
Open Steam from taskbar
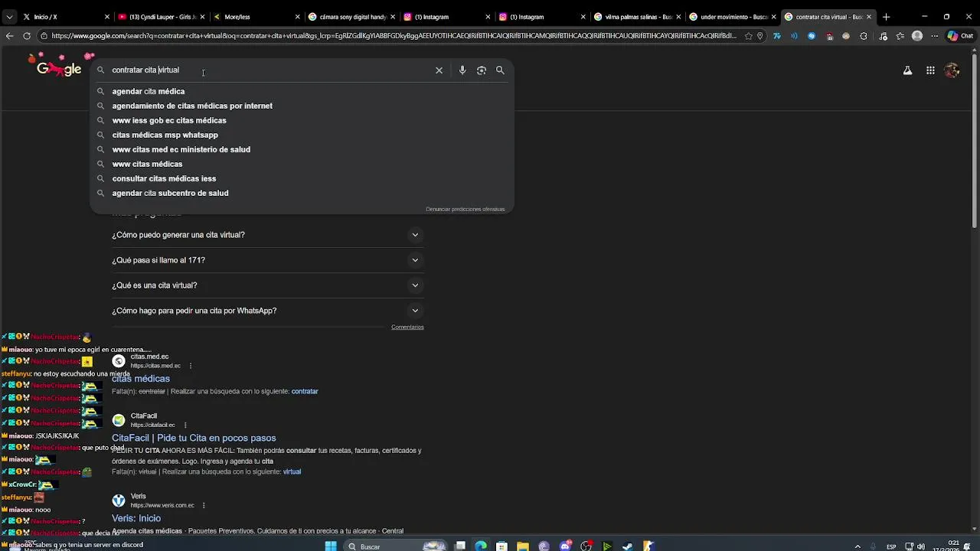[x=628, y=546]
